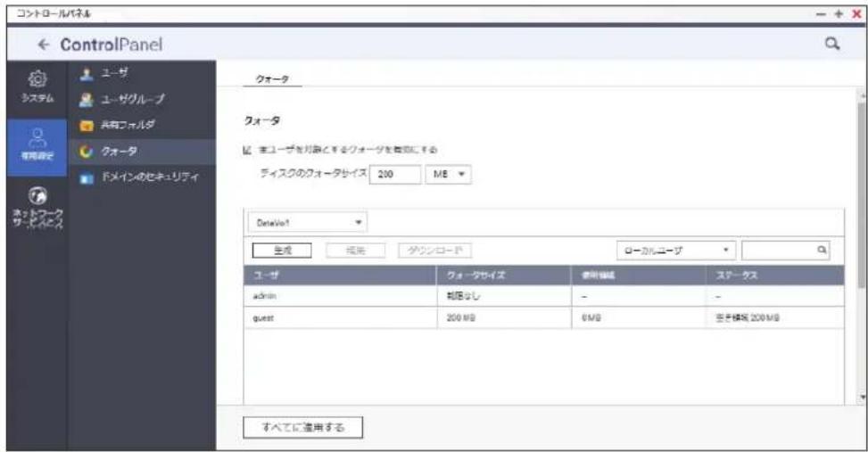The width and height of the screenshot is (868, 452).
Task: Sort by the ユーザ column header
Action: click(340, 275)
